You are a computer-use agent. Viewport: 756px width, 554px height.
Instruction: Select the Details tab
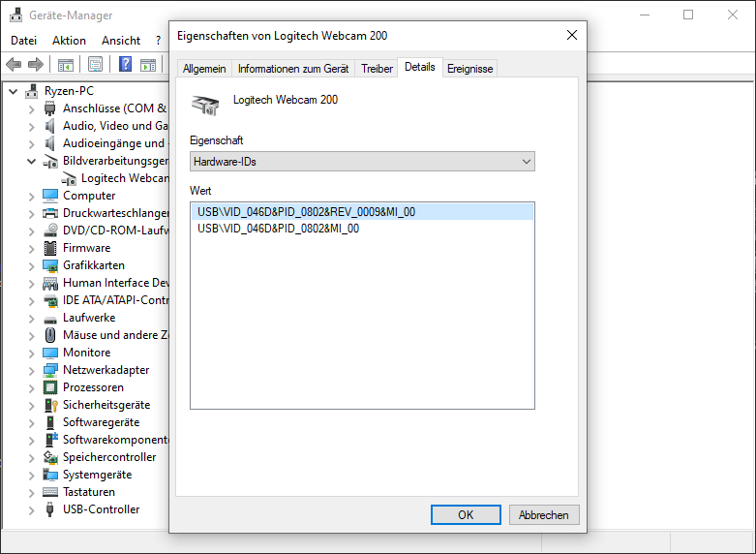[x=419, y=67]
